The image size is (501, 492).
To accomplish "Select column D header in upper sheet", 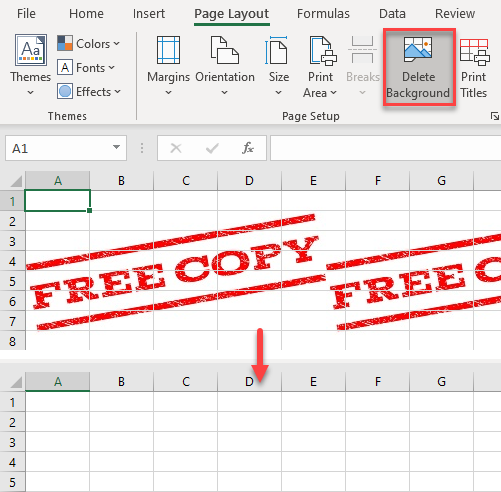I will [x=249, y=181].
